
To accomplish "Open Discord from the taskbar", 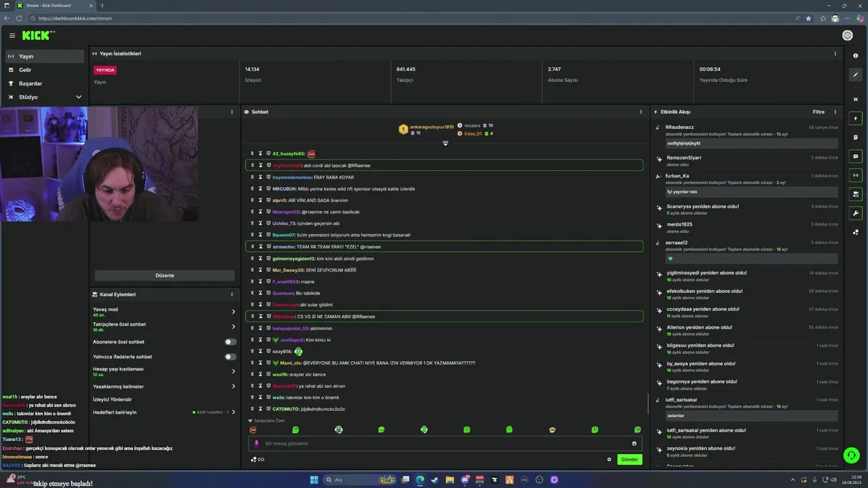I will tap(465, 480).
